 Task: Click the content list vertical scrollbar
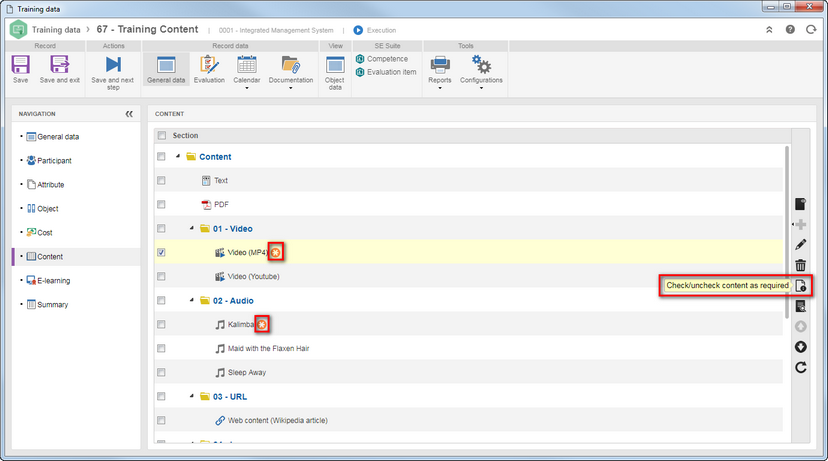pos(787,232)
